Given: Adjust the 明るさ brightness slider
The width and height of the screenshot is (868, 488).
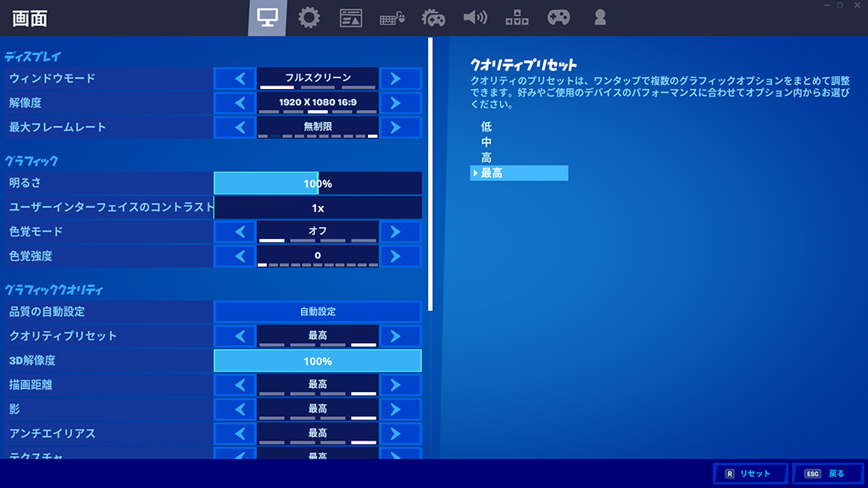Looking at the screenshot, I should [x=318, y=183].
